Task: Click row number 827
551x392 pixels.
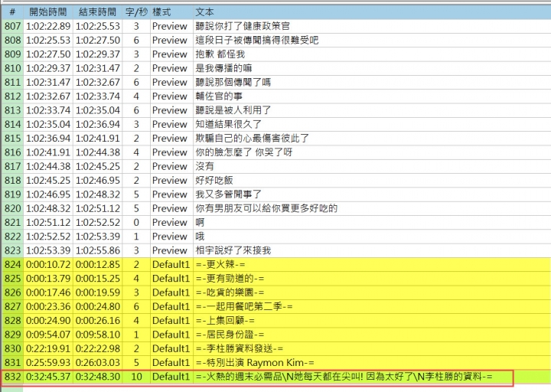Action: (13, 306)
